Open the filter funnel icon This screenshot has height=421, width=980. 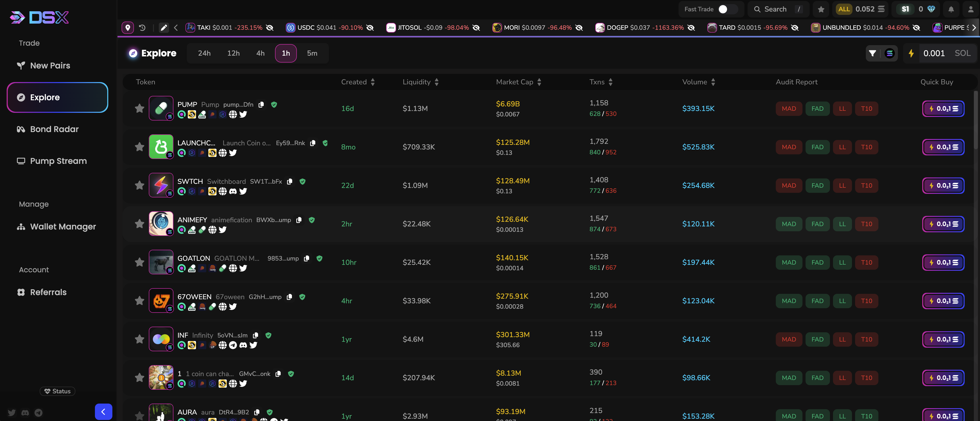coord(872,53)
